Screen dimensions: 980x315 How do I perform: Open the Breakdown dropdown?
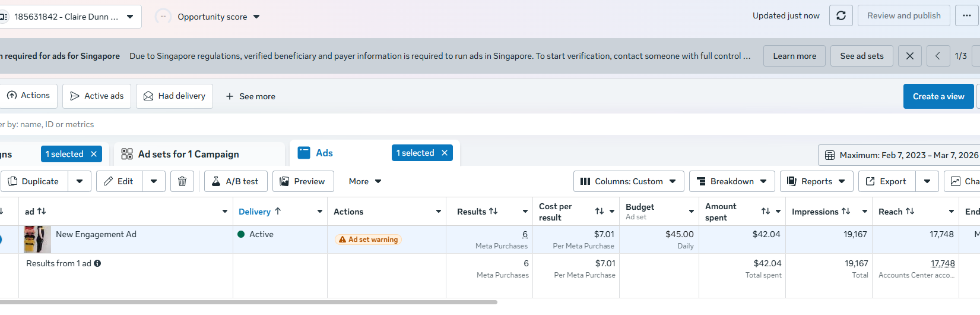(732, 181)
